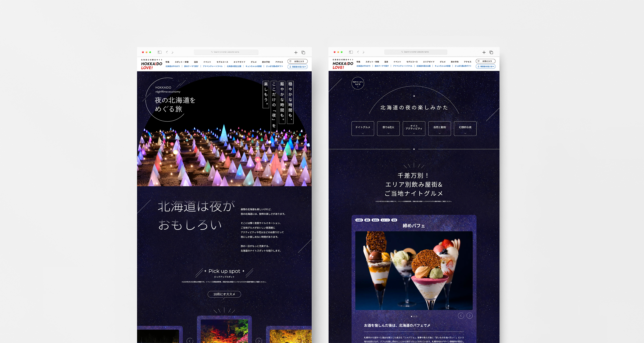Go back in the browser showing the parfait page

358,52
